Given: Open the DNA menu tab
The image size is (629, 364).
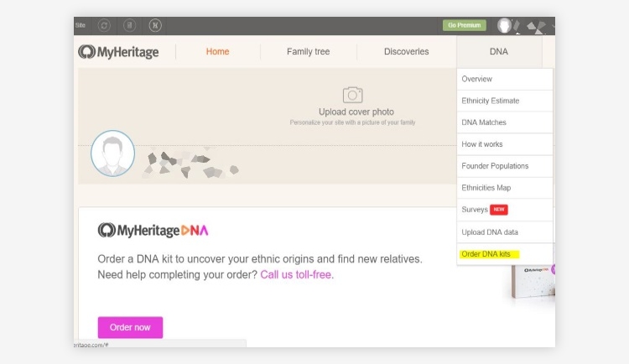Looking at the screenshot, I should [499, 51].
